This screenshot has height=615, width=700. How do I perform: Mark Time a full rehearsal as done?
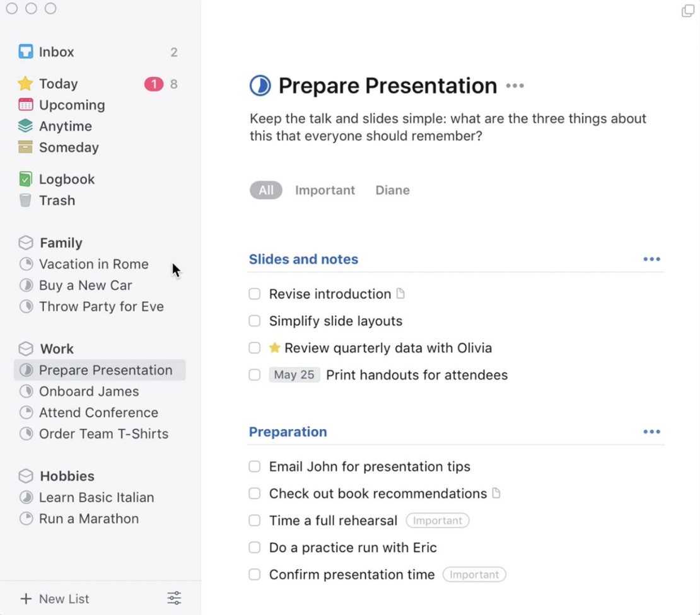tap(254, 520)
